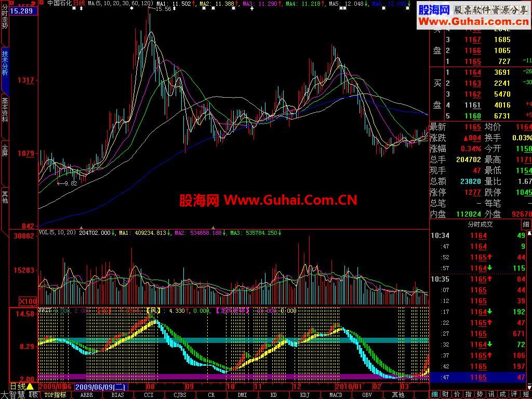This screenshot has height=399, width=532.
Task: Select the 价 price tab at bottom right
Action: (x=457, y=395)
